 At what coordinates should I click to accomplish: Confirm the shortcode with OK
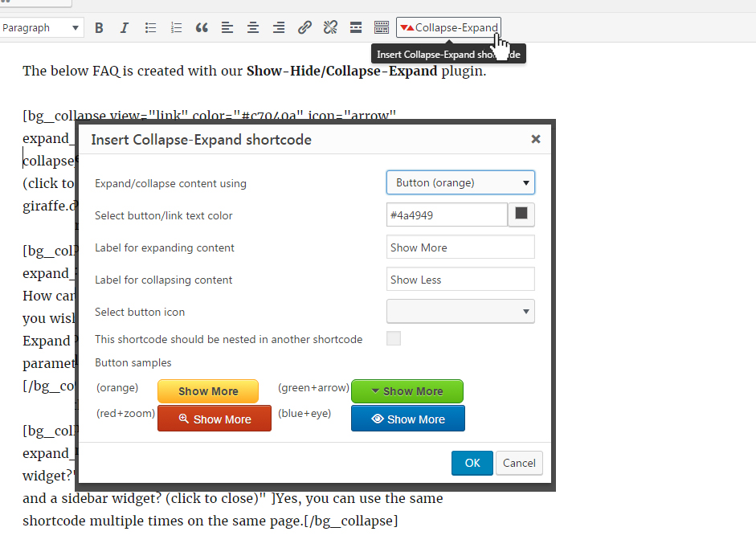pyautogui.click(x=472, y=463)
